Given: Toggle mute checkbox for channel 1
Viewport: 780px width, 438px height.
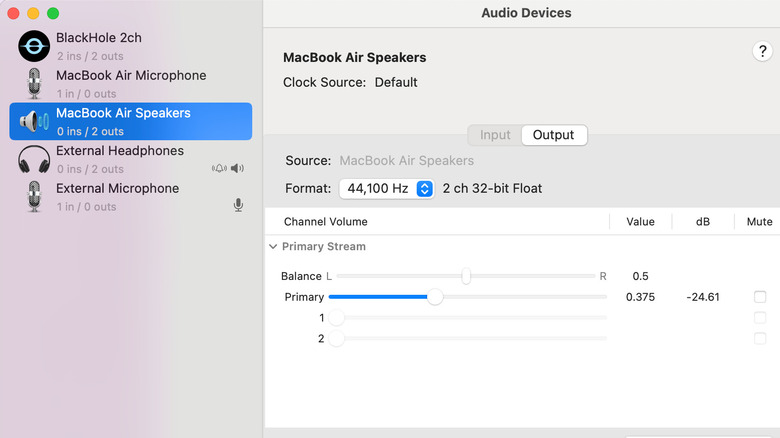Looking at the screenshot, I should [x=760, y=318].
